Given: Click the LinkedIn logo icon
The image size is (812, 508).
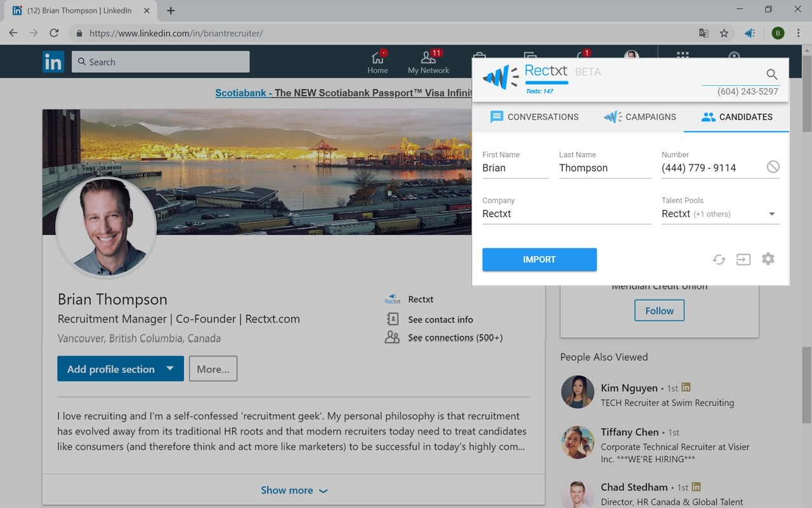Looking at the screenshot, I should (53, 62).
